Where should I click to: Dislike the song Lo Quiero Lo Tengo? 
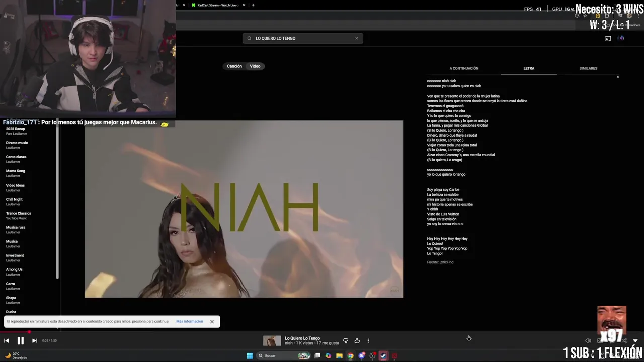[x=346, y=340]
